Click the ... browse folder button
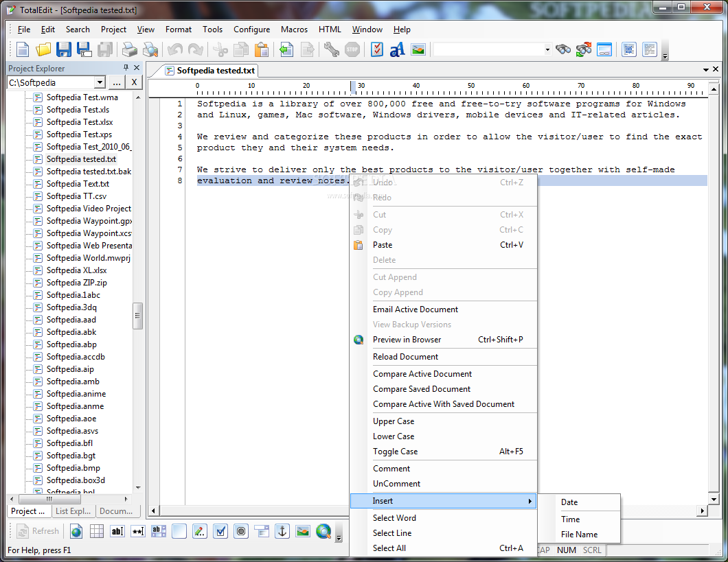728x562 pixels. point(117,82)
